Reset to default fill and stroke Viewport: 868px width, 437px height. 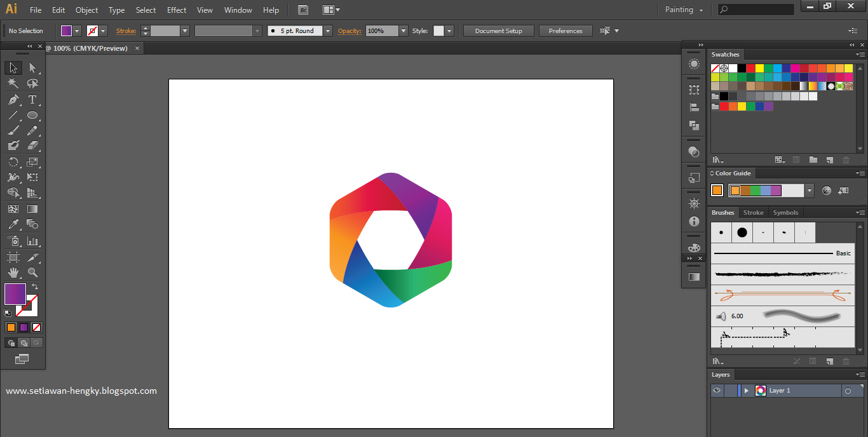coord(8,313)
